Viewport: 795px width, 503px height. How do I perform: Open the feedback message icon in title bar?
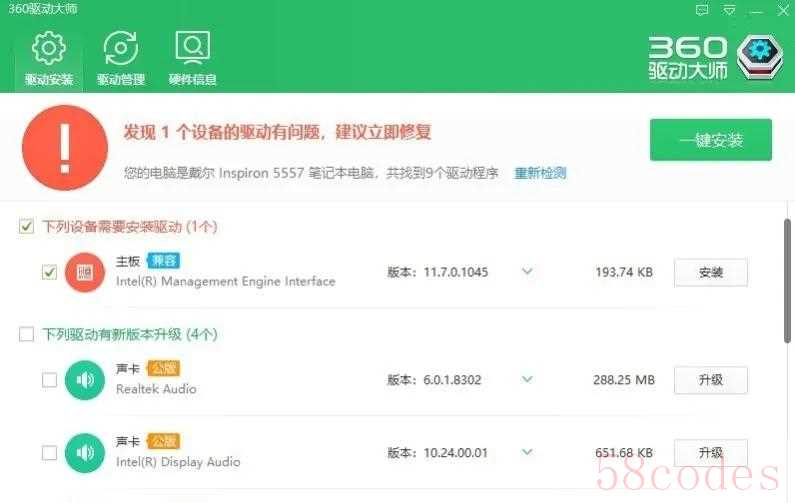click(x=702, y=10)
